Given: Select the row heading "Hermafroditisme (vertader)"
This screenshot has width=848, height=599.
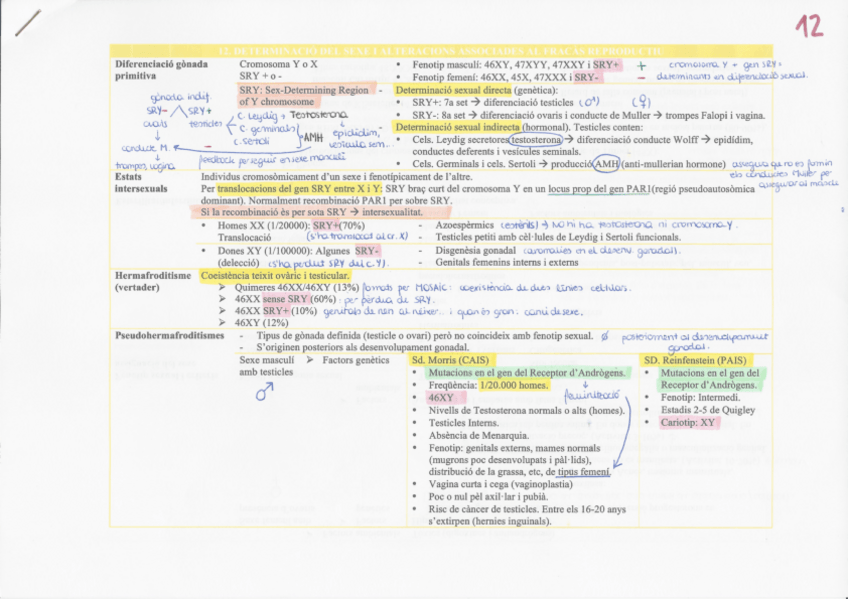Looking at the screenshot, I should 153,282.
